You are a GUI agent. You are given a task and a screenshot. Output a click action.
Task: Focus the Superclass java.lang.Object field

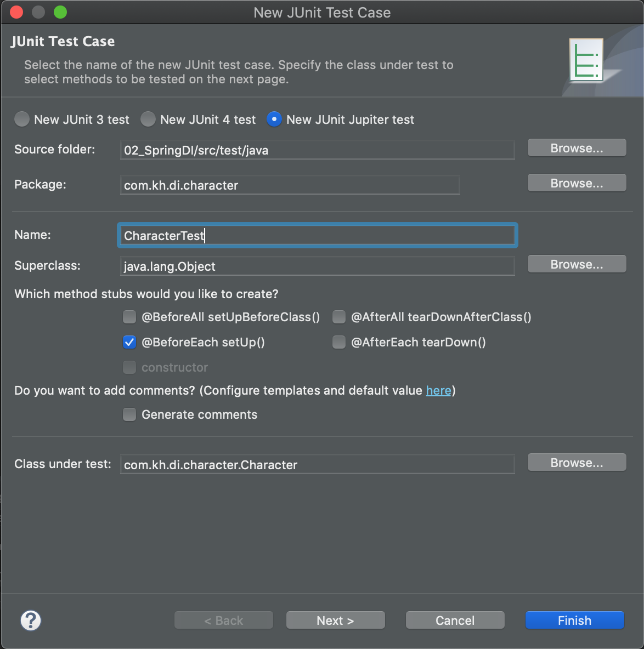point(317,266)
